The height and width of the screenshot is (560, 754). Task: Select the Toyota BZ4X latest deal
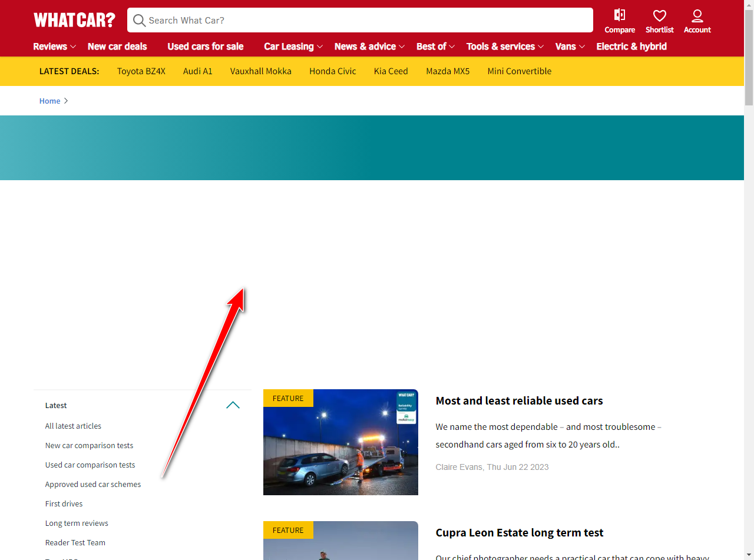(x=141, y=71)
